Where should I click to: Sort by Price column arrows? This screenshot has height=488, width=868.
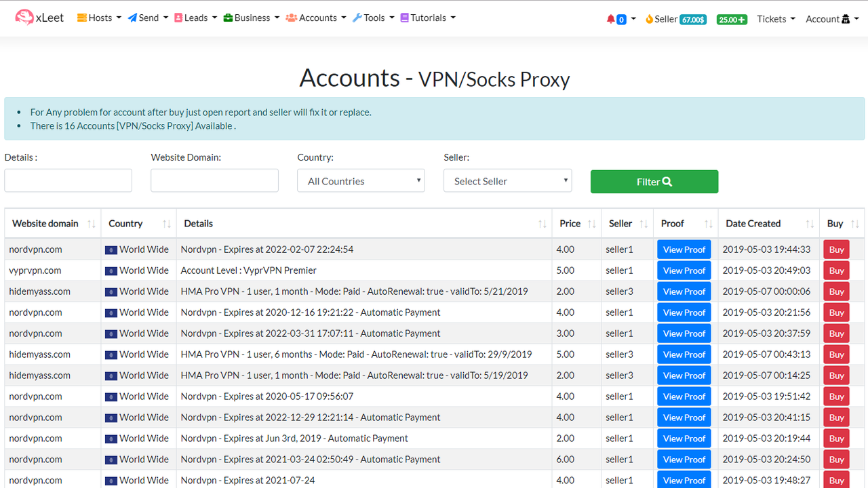591,224
